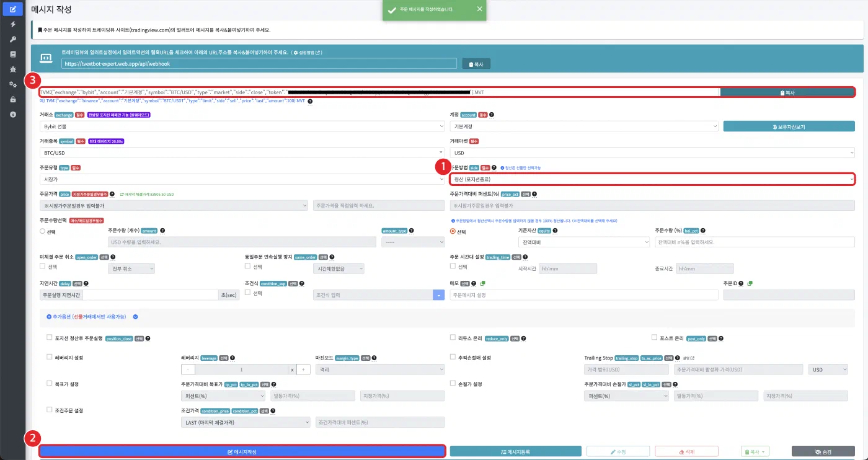The width and height of the screenshot is (868, 460).
Task: Tick the 목표가 설정 checkbox
Action: (49, 384)
